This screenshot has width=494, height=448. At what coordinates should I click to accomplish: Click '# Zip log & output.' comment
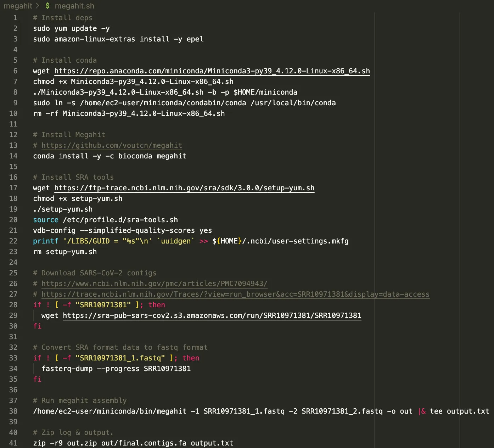point(73,432)
